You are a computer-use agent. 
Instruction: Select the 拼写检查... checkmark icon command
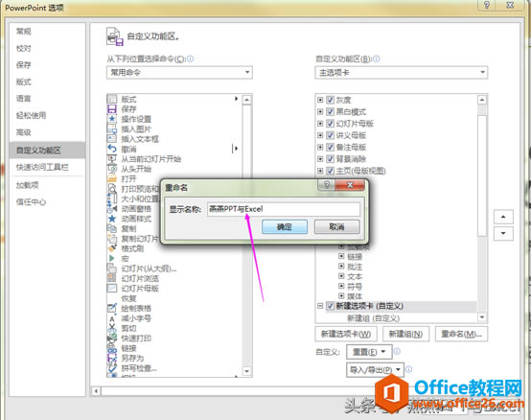112,368
